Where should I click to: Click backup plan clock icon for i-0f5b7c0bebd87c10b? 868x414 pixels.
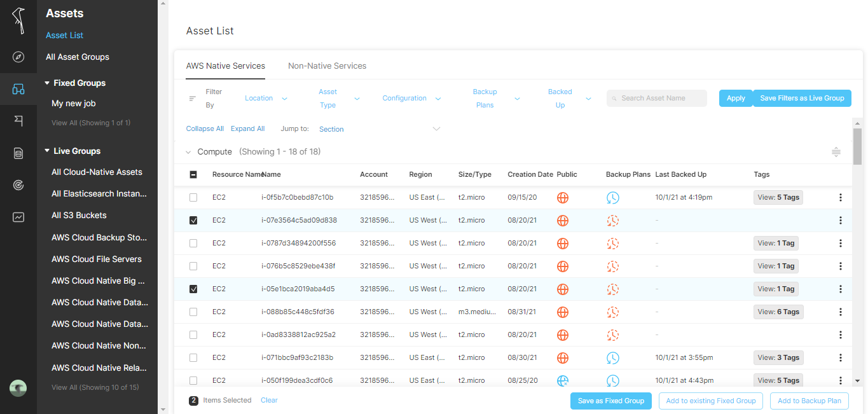[x=612, y=198]
